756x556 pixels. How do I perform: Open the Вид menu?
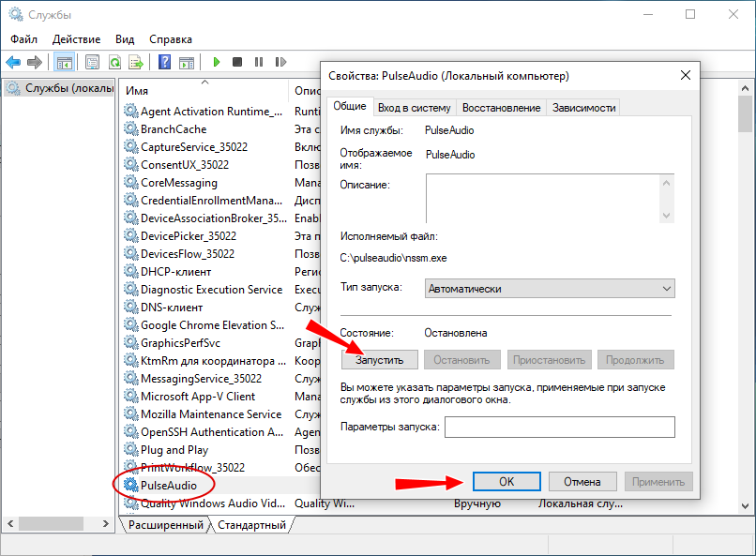125,39
